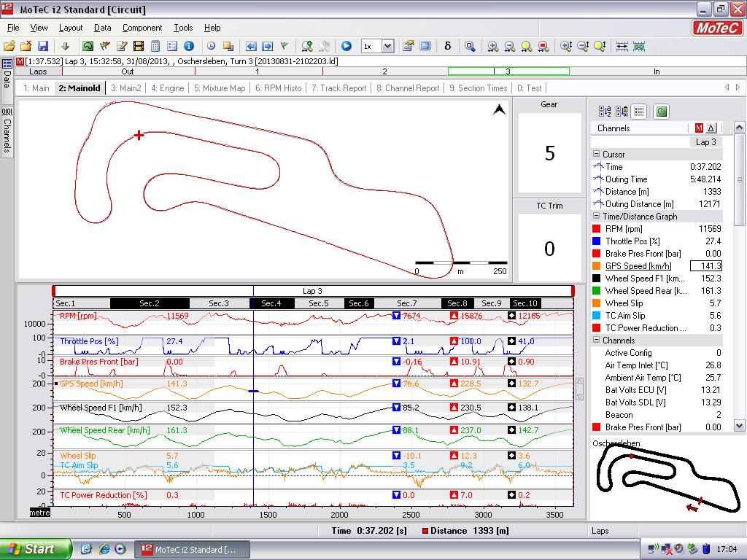The image size is (747, 560).
Task: Open the calculator icon in toolbar
Action: (x=155, y=46)
